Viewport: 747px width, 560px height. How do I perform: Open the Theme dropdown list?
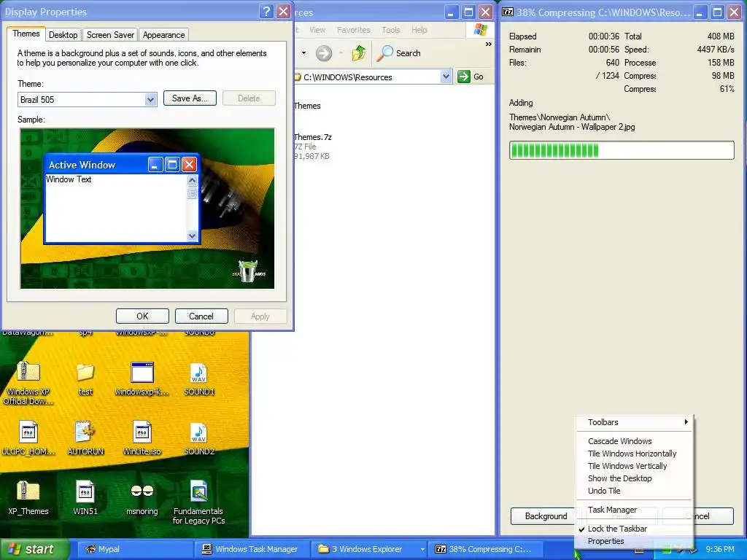pos(150,99)
